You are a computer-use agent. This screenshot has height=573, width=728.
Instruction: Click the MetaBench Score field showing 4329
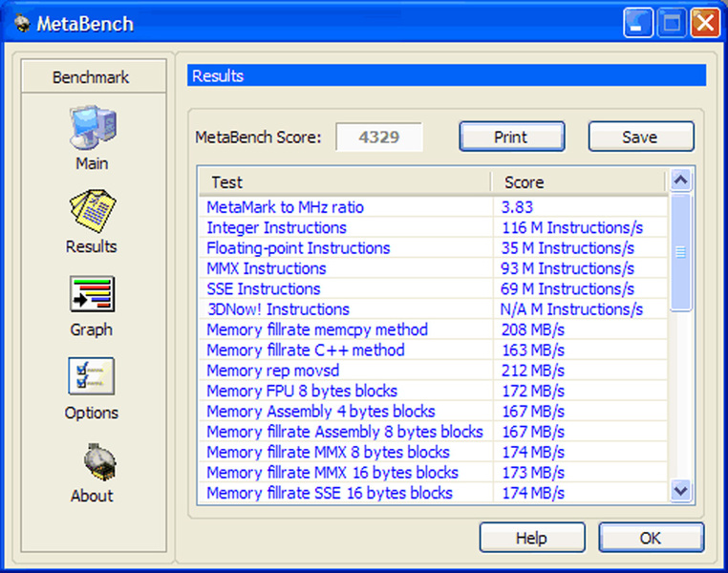tap(379, 137)
